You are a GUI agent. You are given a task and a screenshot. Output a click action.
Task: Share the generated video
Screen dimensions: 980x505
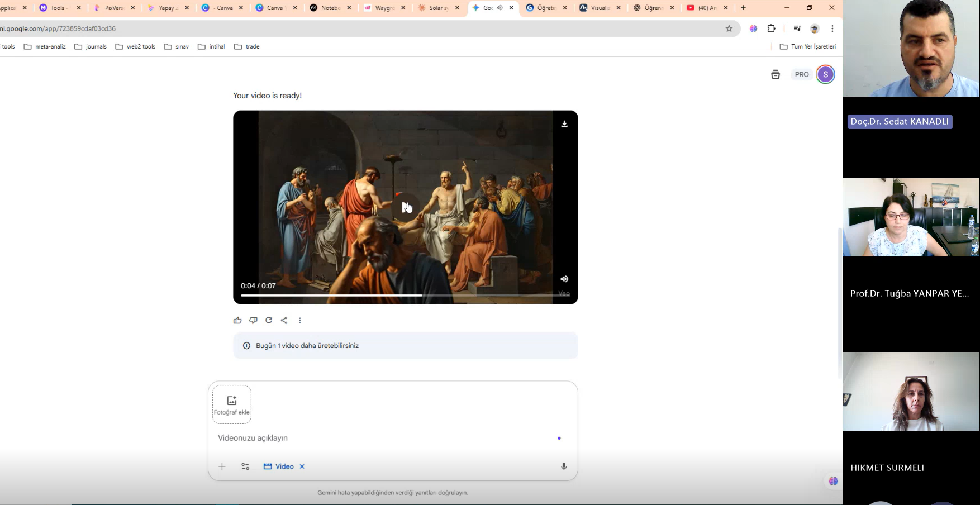(284, 320)
